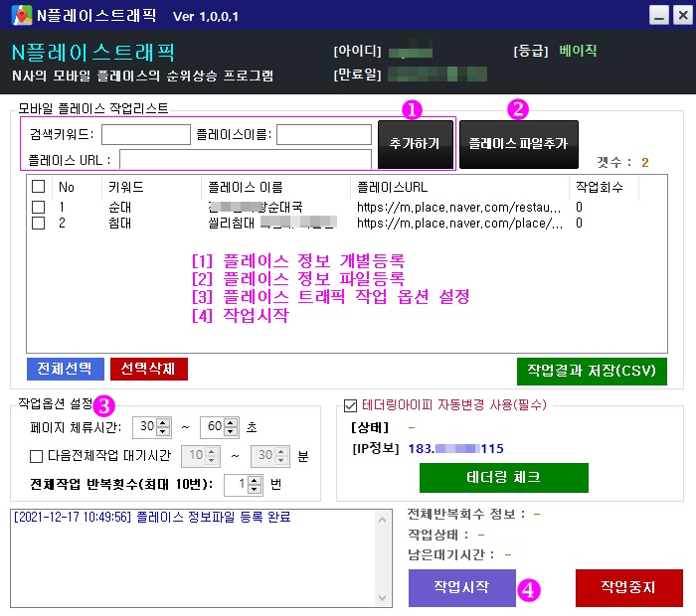Click the 플레이스 이름 column header
This screenshot has height=616, width=696.
coord(246,187)
